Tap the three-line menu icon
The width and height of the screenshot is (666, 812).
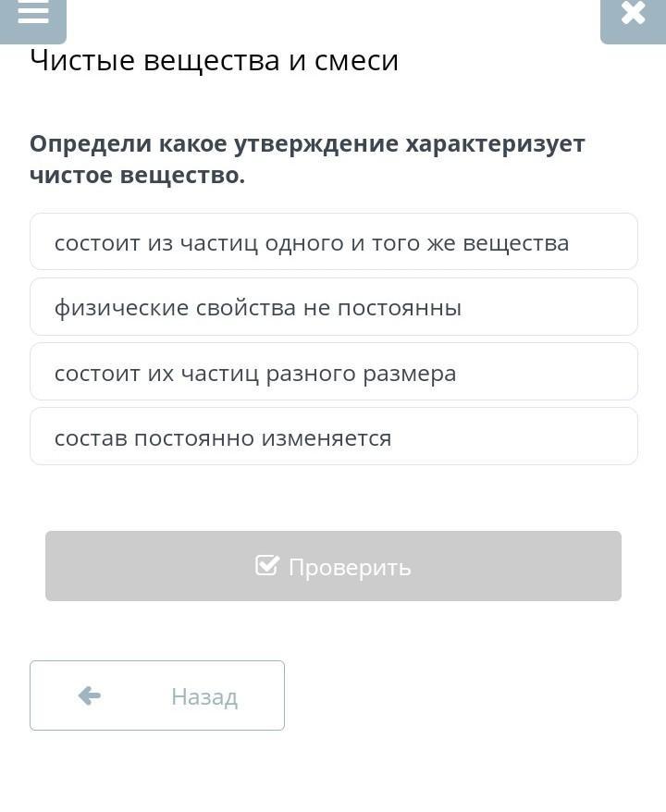(x=32, y=14)
